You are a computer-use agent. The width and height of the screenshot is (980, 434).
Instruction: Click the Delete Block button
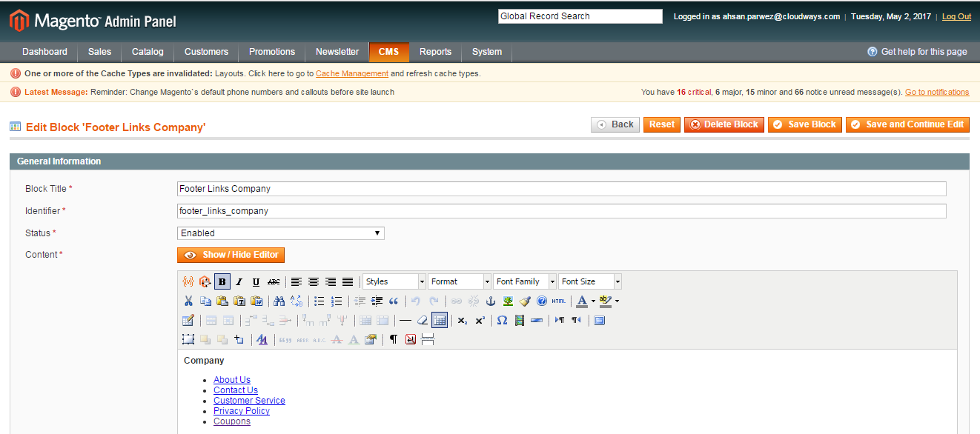(724, 124)
